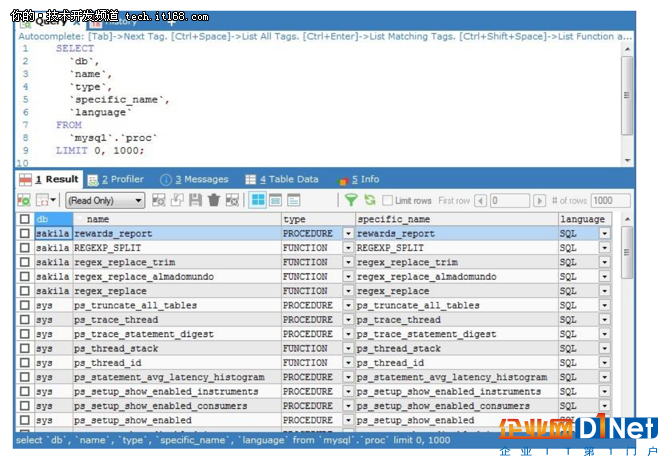Select the db cell sakila in REGEXP_SPLIT row
The height and width of the screenshot is (456, 658).
pyautogui.click(x=54, y=248)
